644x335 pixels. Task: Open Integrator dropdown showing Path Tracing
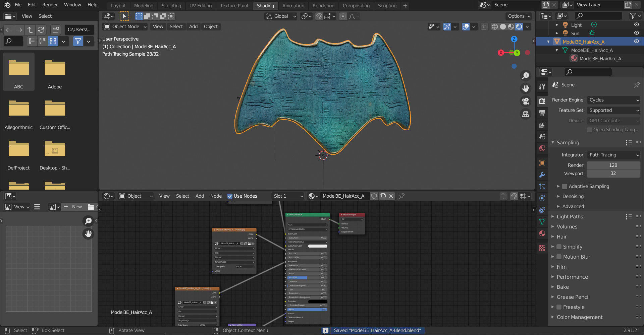tap(613, 155)
